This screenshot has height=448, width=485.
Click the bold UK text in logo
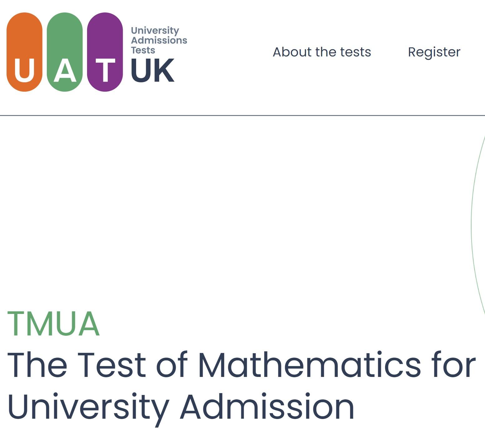pos(153,71)
